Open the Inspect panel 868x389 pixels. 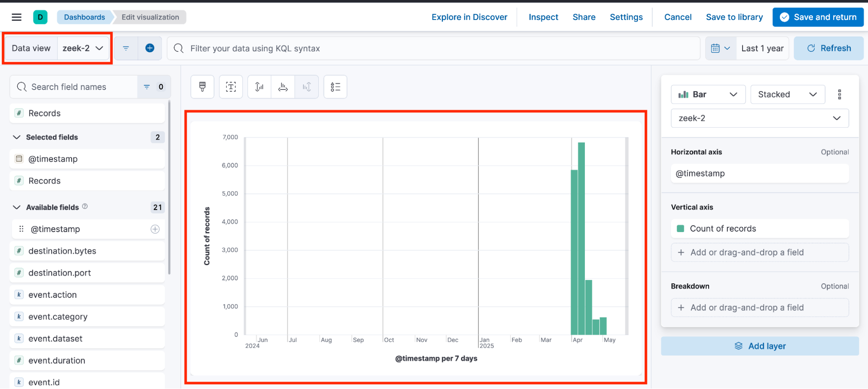[543, 17]
